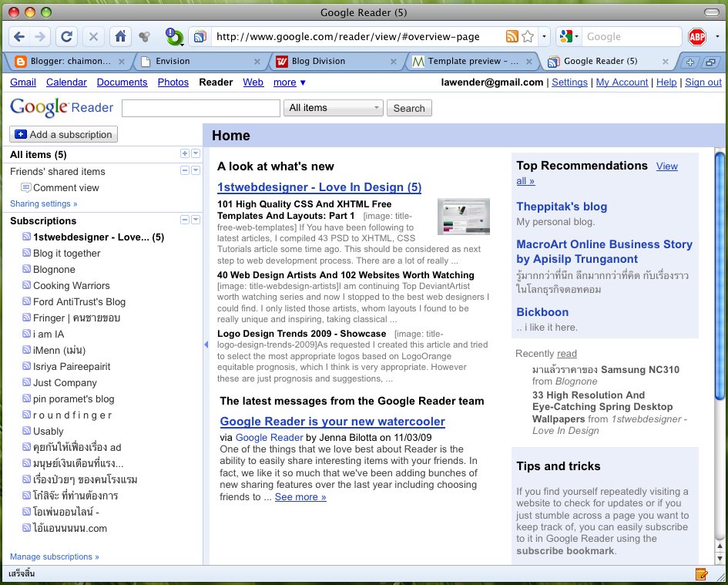The width and height of the screenshot is (728, 585).
Task: Click the scrollbar down arrow
Action: pos(720,558)
